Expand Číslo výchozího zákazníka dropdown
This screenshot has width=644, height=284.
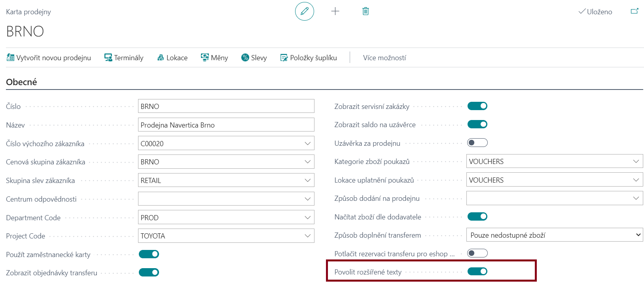[307, 143]
